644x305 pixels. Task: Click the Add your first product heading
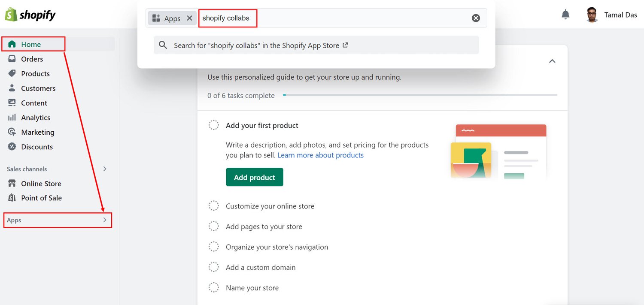[262, 125]
